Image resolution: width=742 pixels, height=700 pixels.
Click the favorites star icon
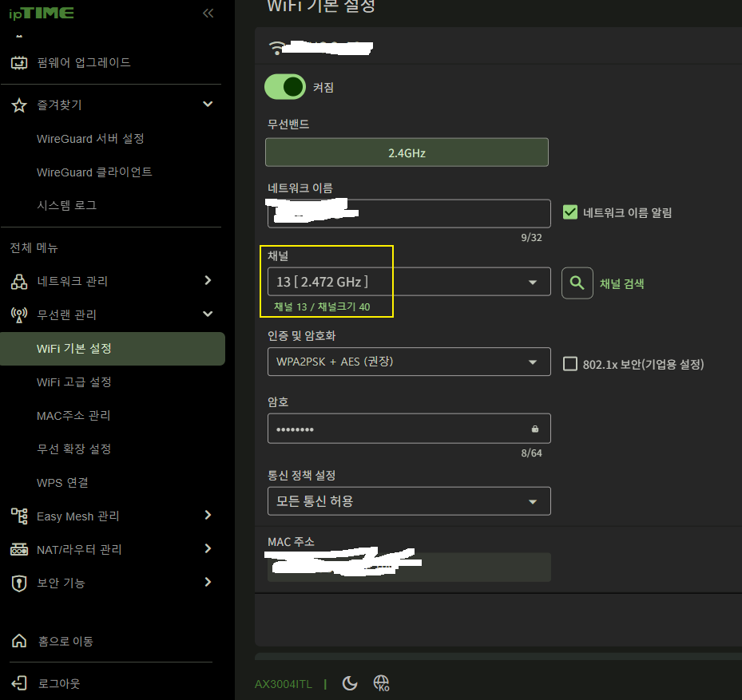[19, 105]
